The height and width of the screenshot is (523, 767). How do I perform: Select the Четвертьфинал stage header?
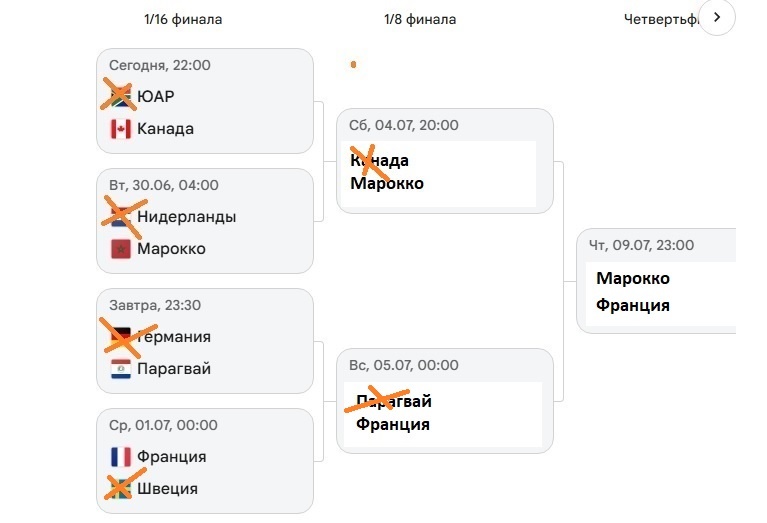tap(661, 20)
